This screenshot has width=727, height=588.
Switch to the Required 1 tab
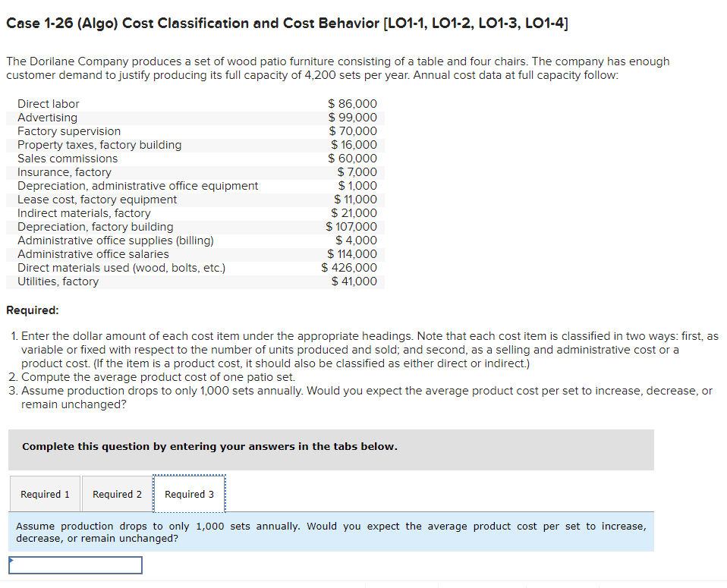pos(45,494)
